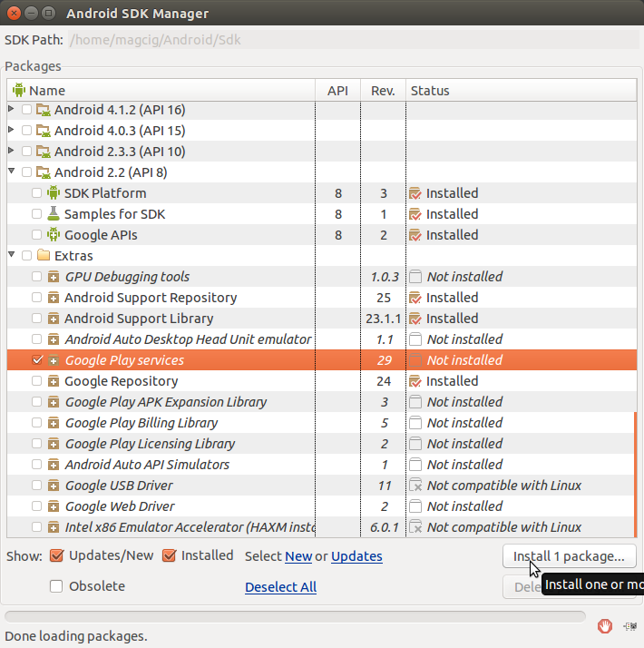Open the log window icon at bottom right
The image size is (644, 648).
tap(630, 626)
